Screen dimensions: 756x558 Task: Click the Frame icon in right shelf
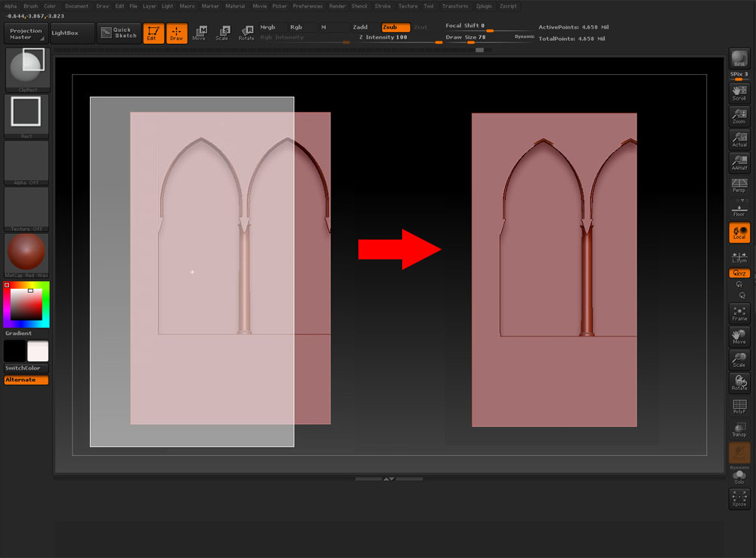pyautogui.click(x=739, y=314)
